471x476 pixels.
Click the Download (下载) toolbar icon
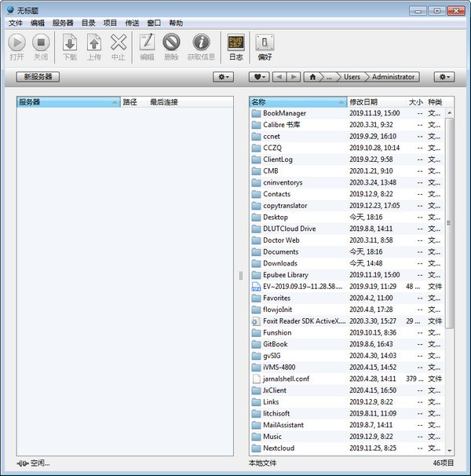(70, 42)
